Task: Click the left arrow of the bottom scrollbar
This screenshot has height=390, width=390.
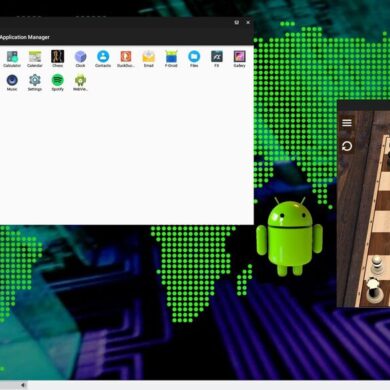Action: (x=23, y=385)
